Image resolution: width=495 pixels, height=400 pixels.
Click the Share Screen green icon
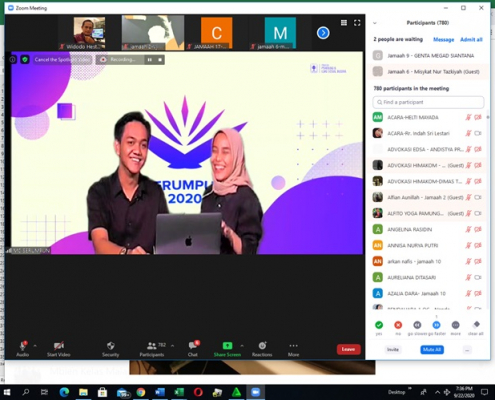[227, 346]
